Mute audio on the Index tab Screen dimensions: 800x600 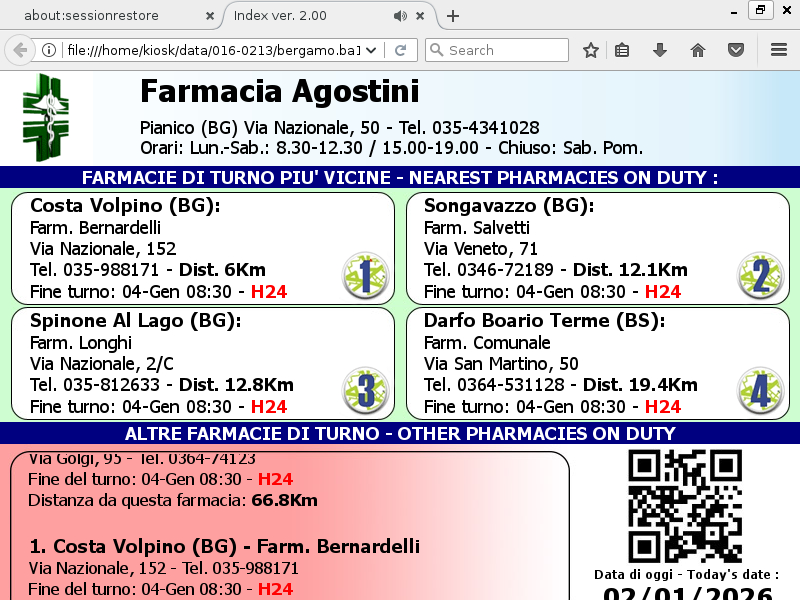[x=400, y=16]
